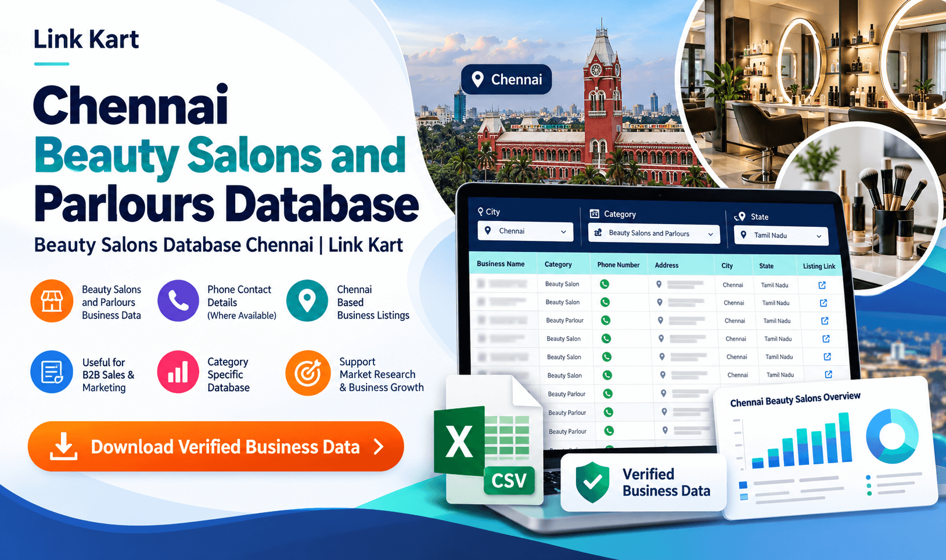The image size is (946, 560).
Task: Open the State dropdown showing Tamil Nadu
Action: click(781, 236)
